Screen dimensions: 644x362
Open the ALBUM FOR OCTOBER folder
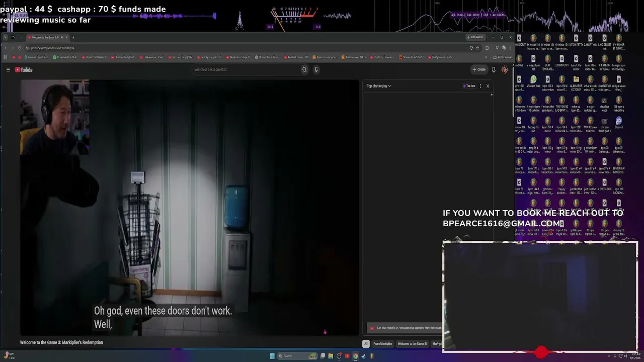pos(576,82)
